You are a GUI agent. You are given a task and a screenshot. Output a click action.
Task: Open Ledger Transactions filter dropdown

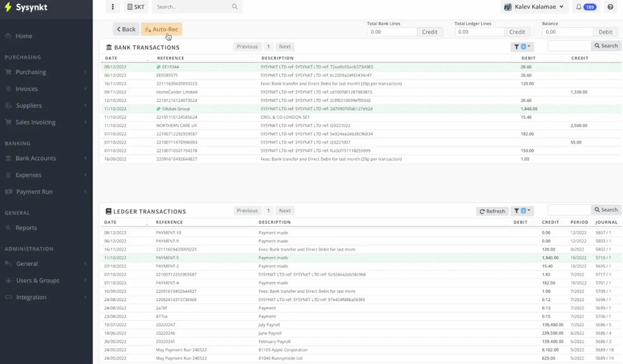522,211
